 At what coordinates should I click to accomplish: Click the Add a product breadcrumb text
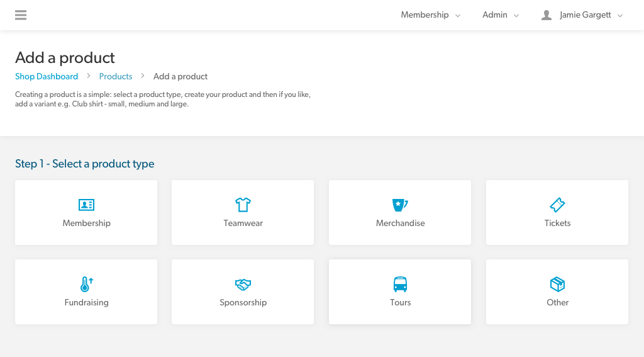[180, 77]
